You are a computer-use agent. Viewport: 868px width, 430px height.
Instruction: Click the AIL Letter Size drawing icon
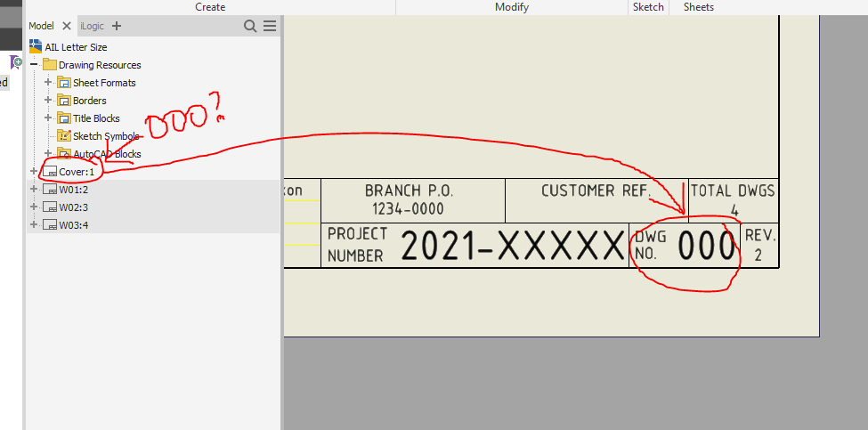click(36, 46)
